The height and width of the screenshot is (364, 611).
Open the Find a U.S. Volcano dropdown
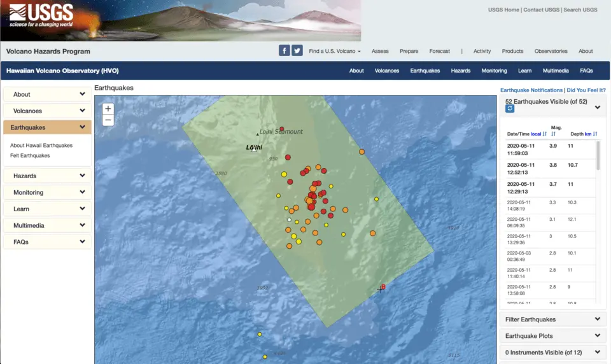(335, 51)
